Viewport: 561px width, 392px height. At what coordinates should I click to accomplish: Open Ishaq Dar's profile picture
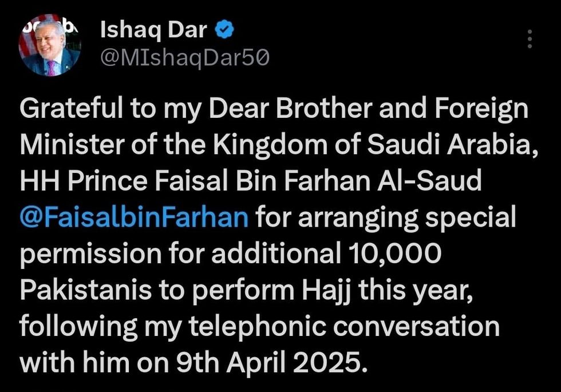tap(50, 46)
